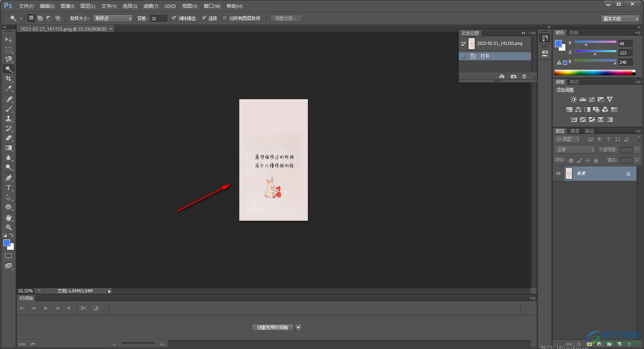The image size is (644, 349).
Task: Add a Curves adjustment
Action: click(x=592, y=100)
